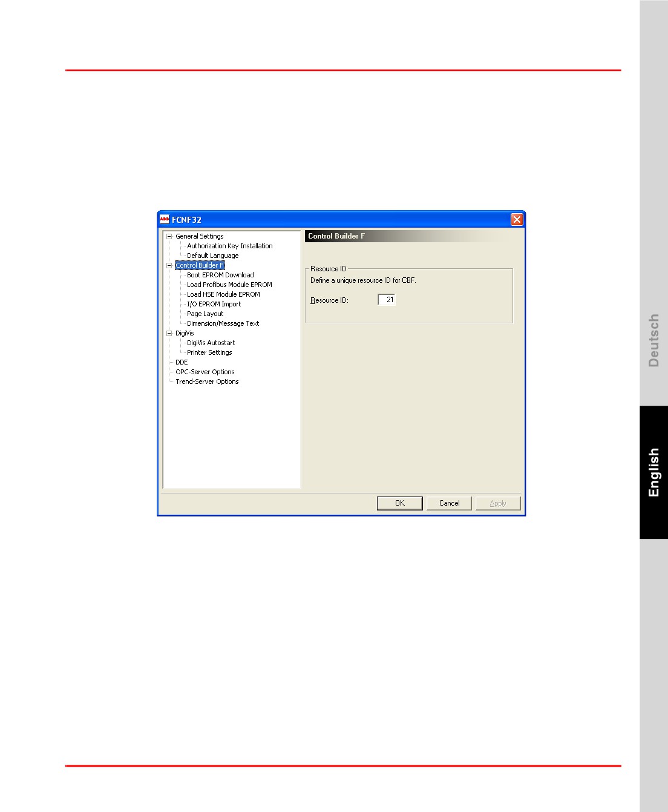Select I/O EPROM Import entry
The height and width of the screenshot is (812, 668).
click(x=214, y=305)
